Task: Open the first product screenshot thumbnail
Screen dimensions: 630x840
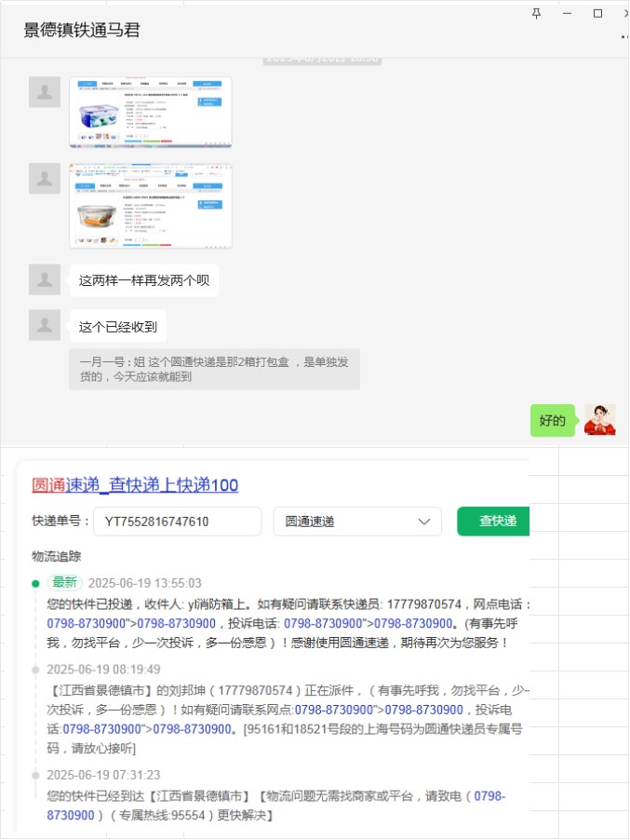Action: (x=151, y=112)
